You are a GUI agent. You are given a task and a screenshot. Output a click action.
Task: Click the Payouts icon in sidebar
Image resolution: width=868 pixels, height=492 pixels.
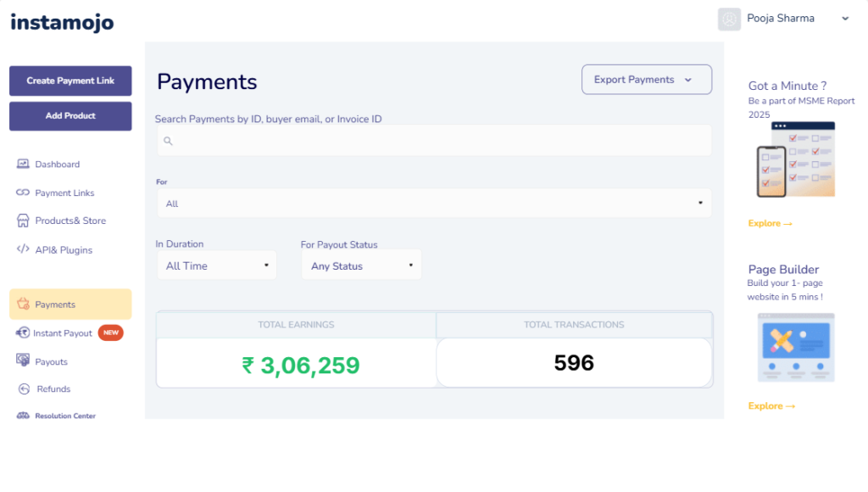[x=23, y=361]
